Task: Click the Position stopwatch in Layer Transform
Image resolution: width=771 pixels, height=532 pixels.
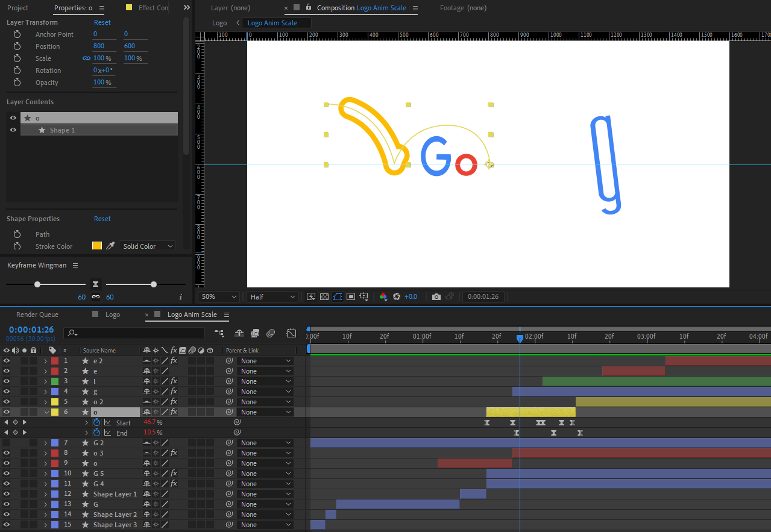Action: (17, 46)
